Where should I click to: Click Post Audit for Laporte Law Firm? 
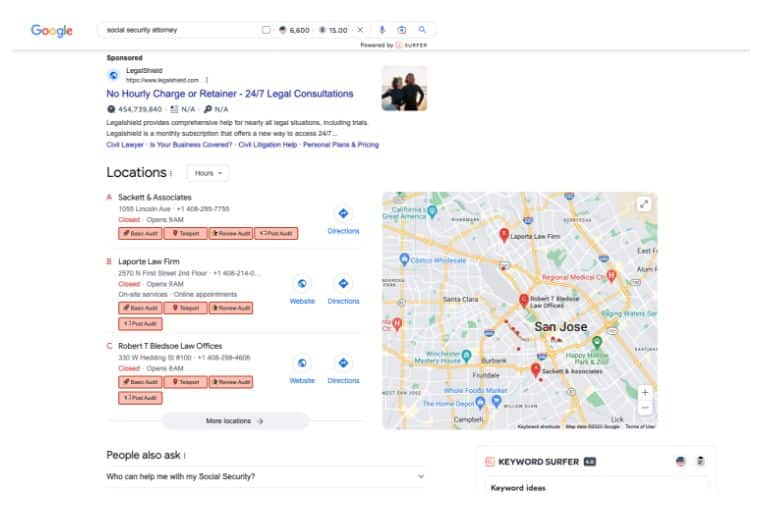click(x=140, y=323)
